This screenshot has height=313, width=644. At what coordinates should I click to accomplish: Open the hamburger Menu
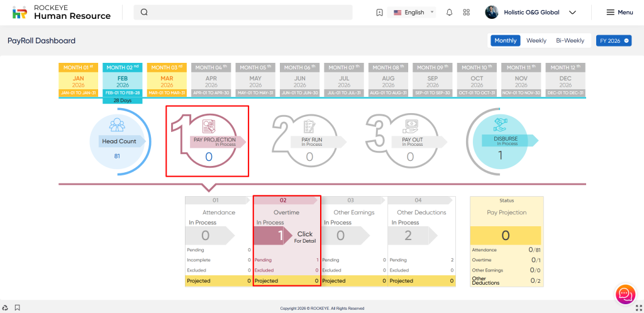point(619,13)
